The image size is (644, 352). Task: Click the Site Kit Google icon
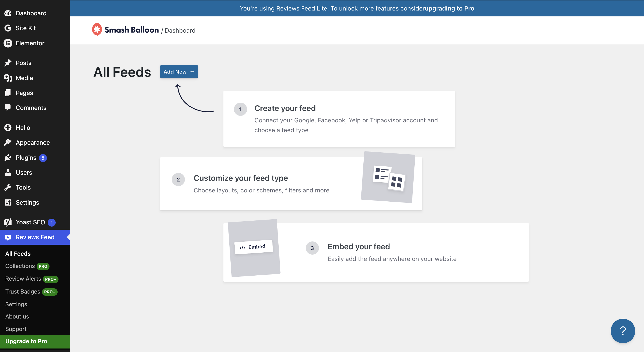tap(8, 28)
